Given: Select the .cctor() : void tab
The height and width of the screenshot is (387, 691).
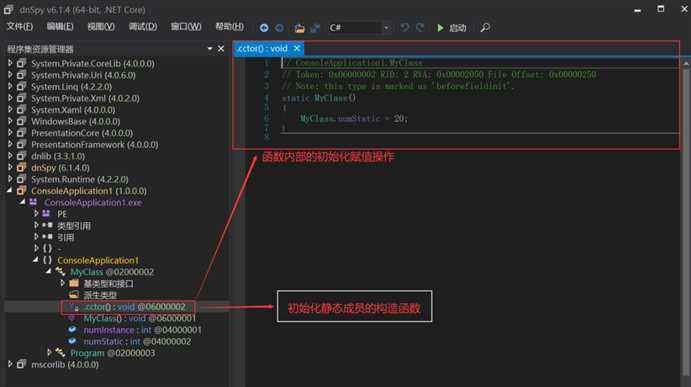Looking at the screenshot, I should [263, 48].
